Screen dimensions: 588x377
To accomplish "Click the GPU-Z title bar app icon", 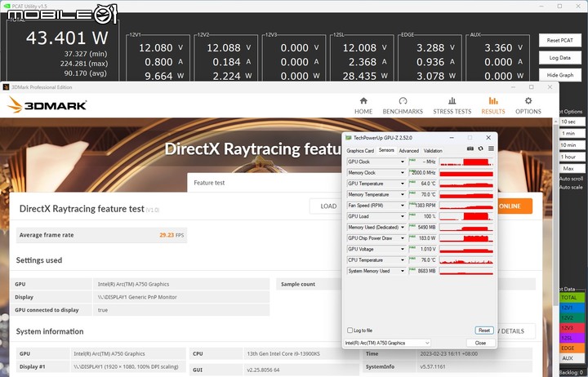I will coord(349,138).
